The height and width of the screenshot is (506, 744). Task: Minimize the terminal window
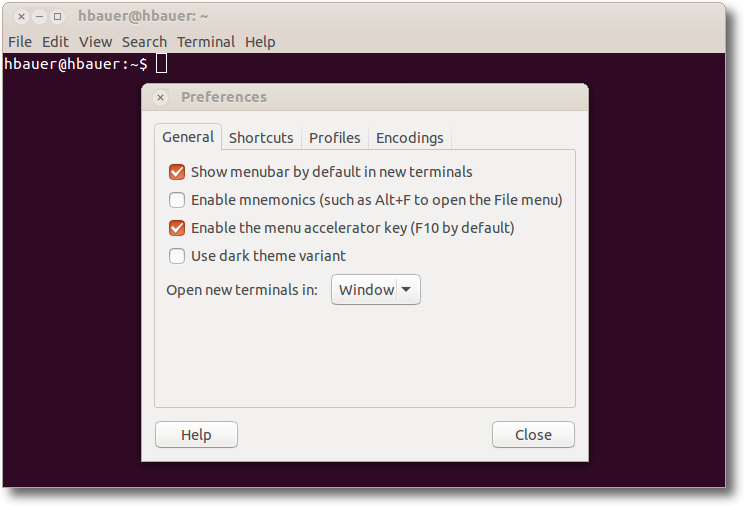tap(39, 17)
